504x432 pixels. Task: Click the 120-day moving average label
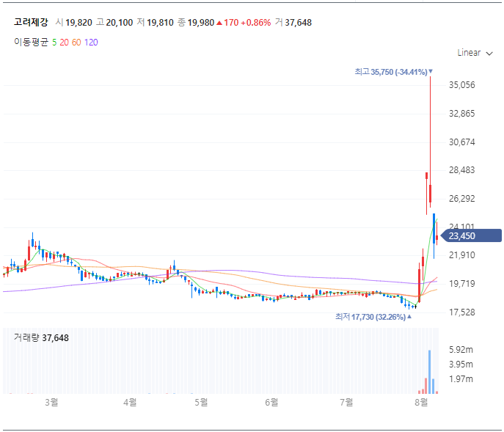(x=91, y=43)
